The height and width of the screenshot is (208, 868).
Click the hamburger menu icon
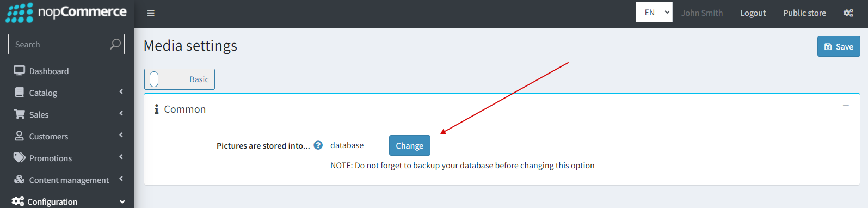pos(151,13)
